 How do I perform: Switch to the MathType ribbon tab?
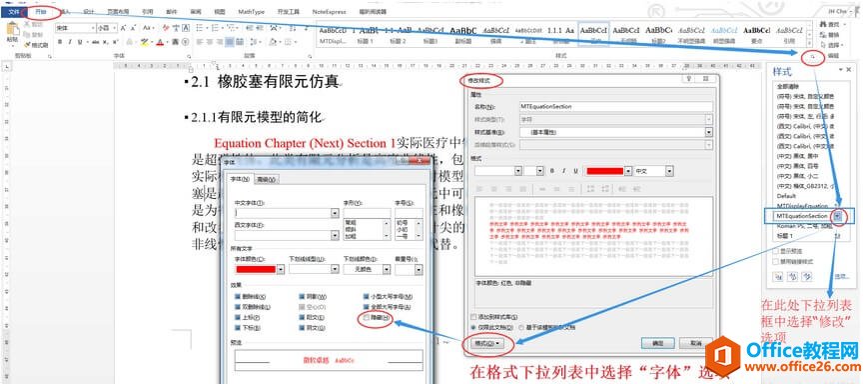click(252, 12)
